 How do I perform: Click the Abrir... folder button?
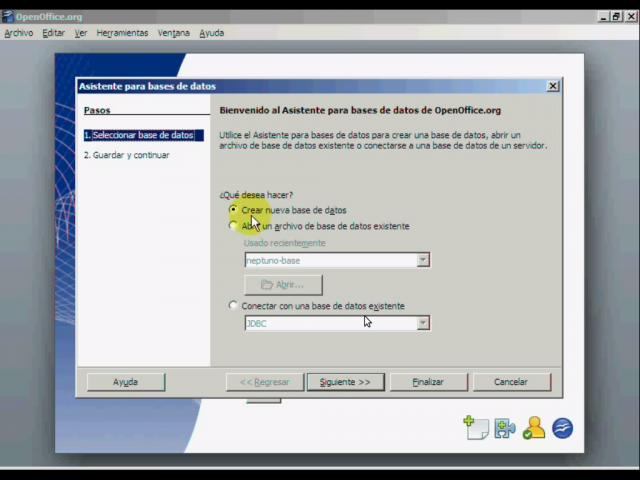click(x=283, y=284)
